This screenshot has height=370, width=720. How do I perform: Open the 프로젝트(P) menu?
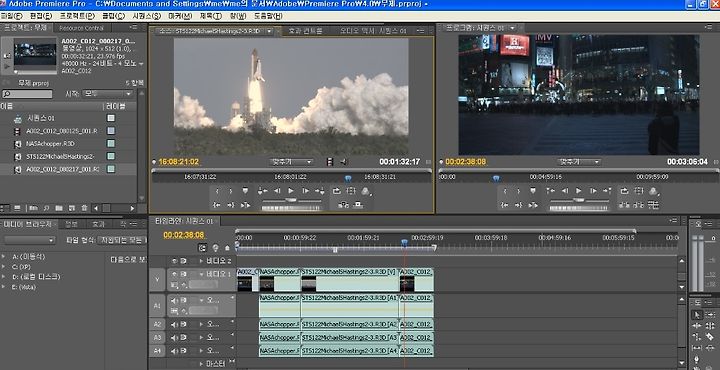click(77, 16)
